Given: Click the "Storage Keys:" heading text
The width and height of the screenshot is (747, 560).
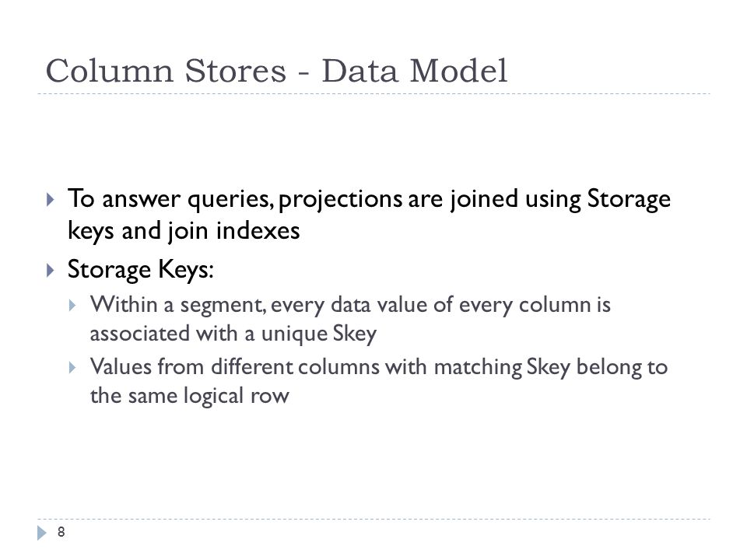Looking at the screenshot, I should 141,270.
